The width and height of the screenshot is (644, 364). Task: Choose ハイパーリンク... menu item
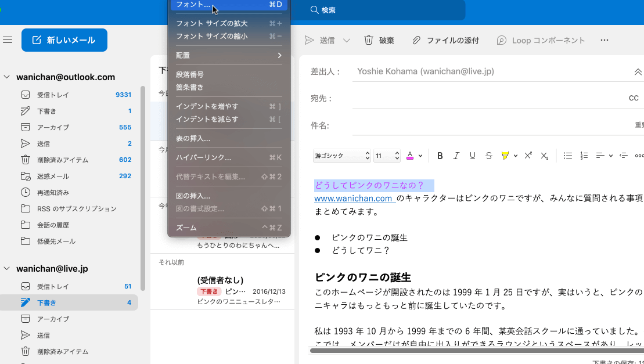[229, 157]
